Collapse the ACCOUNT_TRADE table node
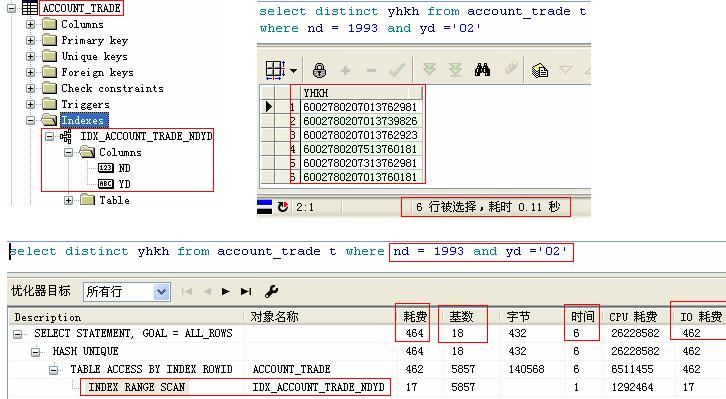 tap(12, 8)
